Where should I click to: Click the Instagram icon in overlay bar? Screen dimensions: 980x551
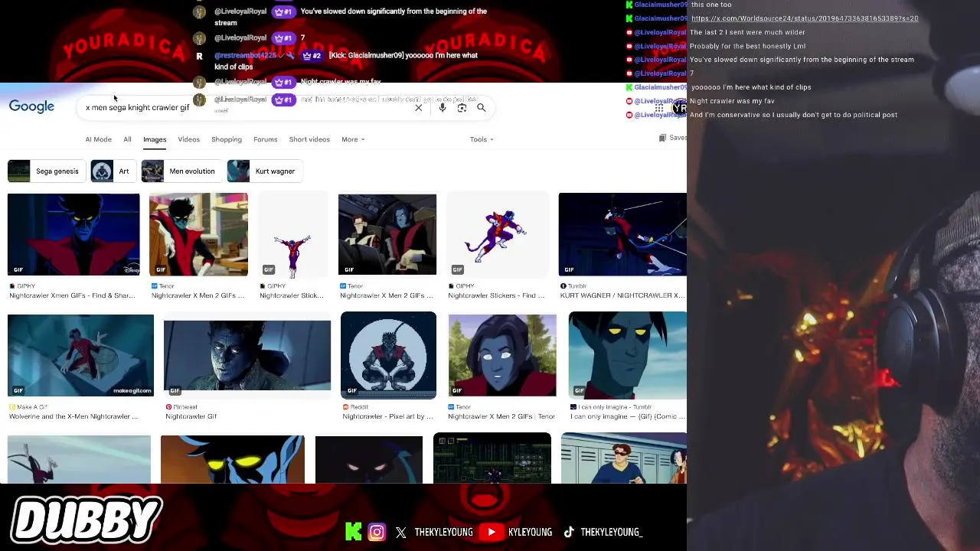tap(377, 532)
